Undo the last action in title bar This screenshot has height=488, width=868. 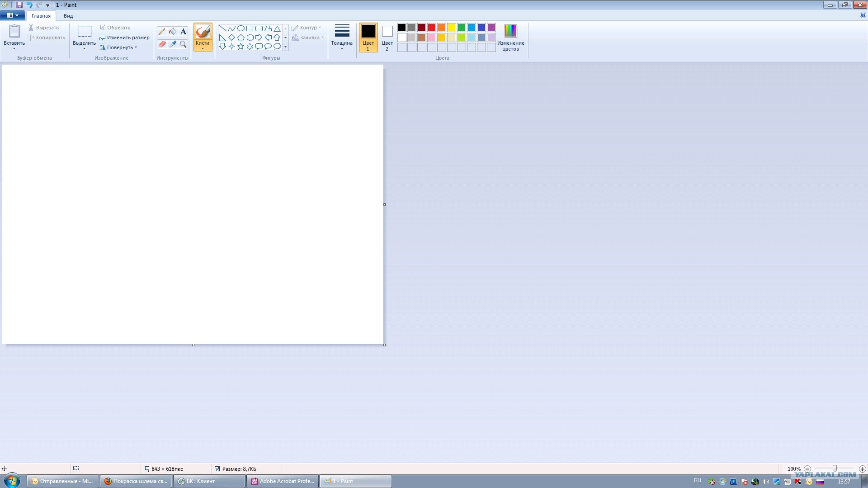pyautogui.click(x=29, y=5)
